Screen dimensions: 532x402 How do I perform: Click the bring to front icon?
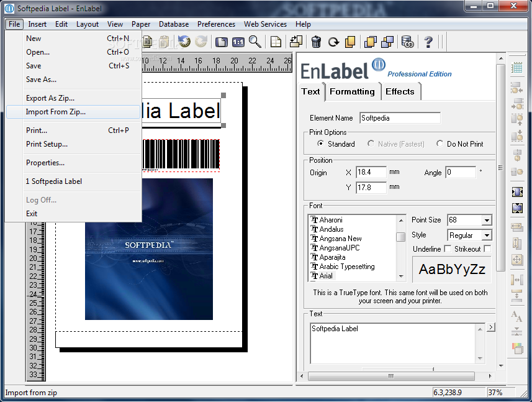[370, 42]
